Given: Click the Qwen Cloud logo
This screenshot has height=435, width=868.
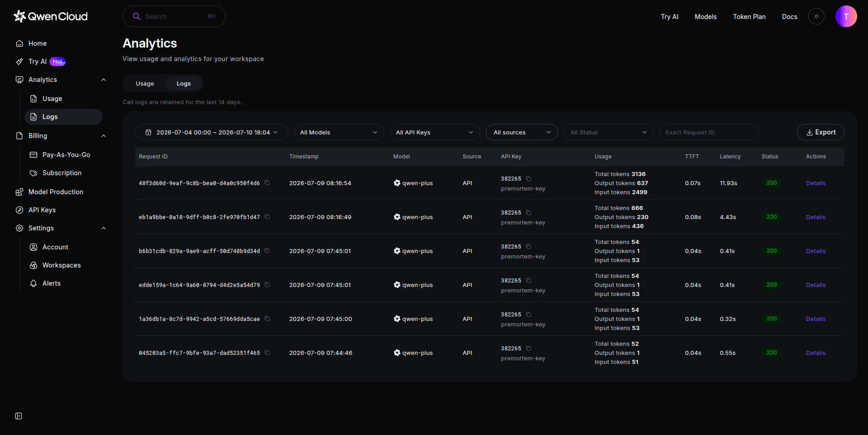Looking at the screenshot, I should point(51,16).
